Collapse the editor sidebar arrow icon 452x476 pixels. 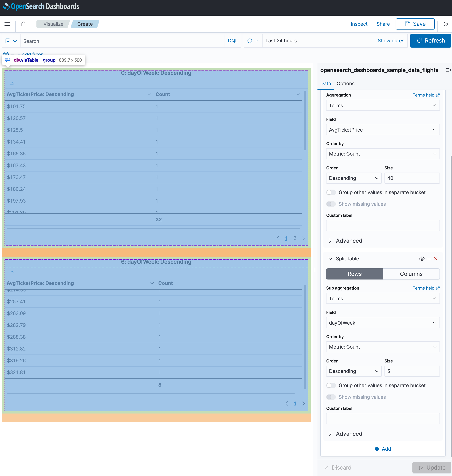(448, 70)
